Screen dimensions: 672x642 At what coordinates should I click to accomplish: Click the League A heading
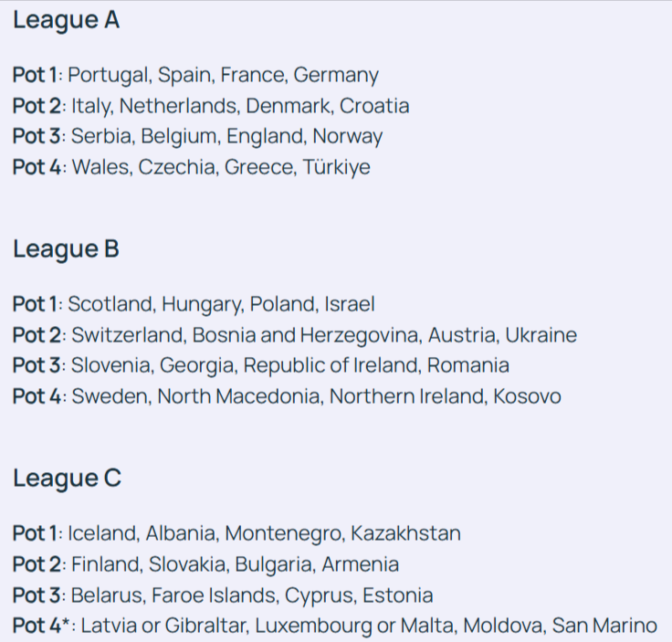tap(66, 20)
